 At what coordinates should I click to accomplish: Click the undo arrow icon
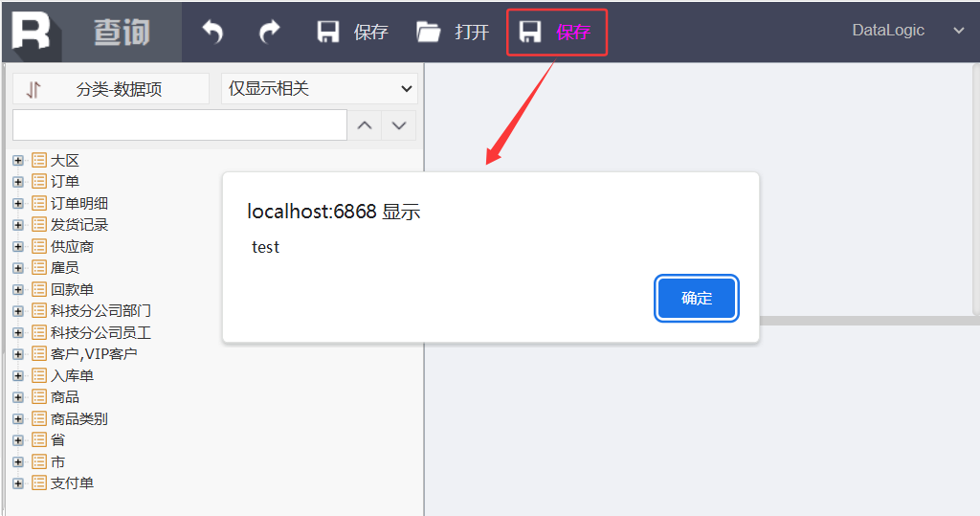[212, 32]
